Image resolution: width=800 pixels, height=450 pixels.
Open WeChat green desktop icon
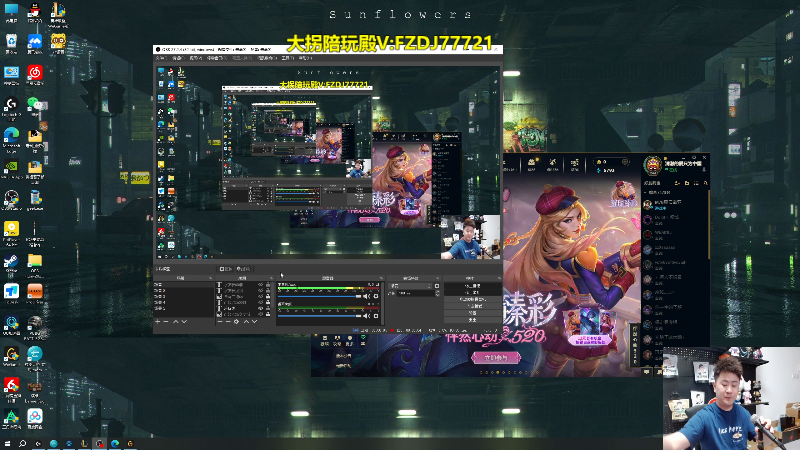pyautogui.click(x=35, y=106)
